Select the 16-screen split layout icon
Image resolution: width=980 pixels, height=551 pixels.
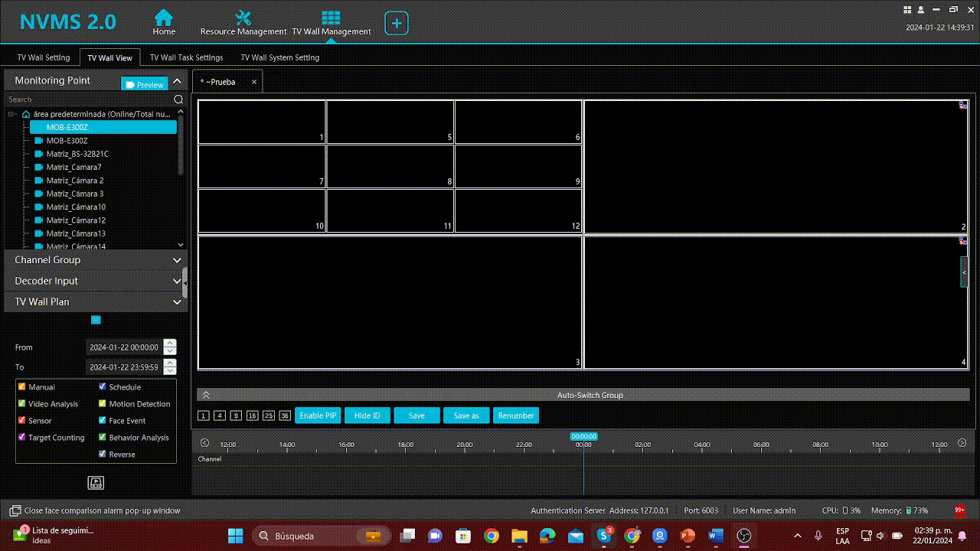[252, 416]
